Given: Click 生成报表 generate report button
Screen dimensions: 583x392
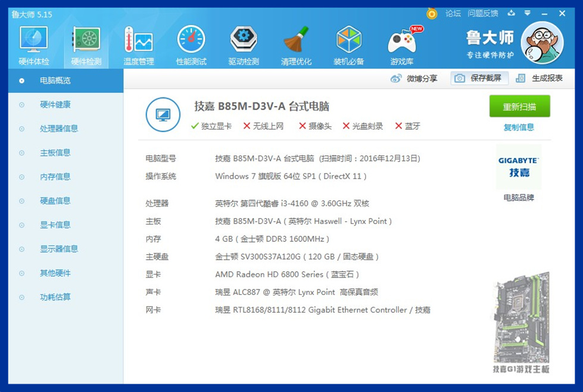Looking at the screenshot, I should (x=539, y=78).
